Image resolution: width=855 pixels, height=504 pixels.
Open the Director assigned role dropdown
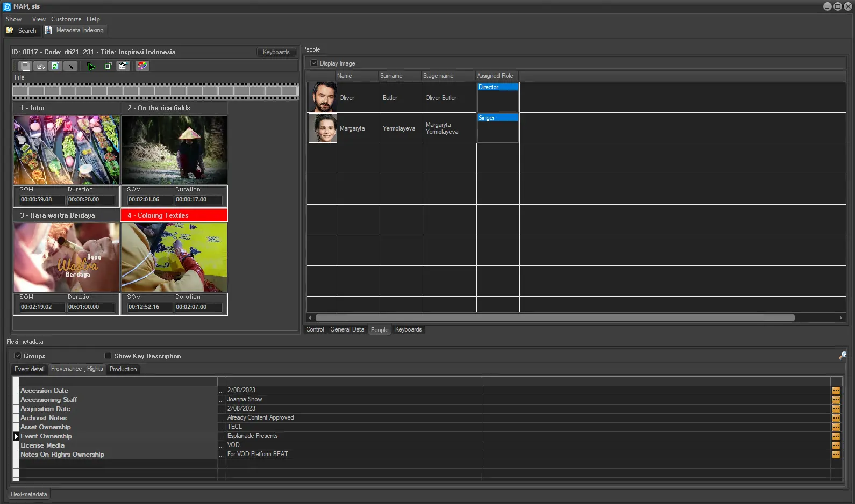click(x=497, y=87)
